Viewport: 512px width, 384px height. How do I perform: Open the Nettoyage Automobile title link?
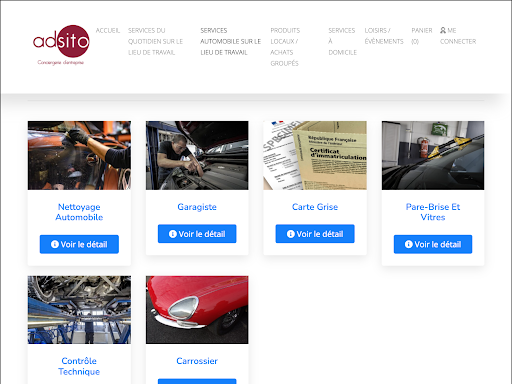pos(79,212)
